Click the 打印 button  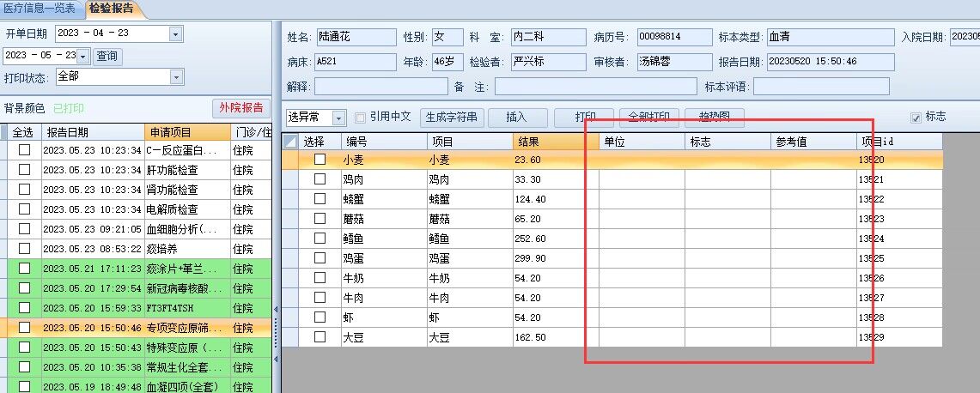585,118
